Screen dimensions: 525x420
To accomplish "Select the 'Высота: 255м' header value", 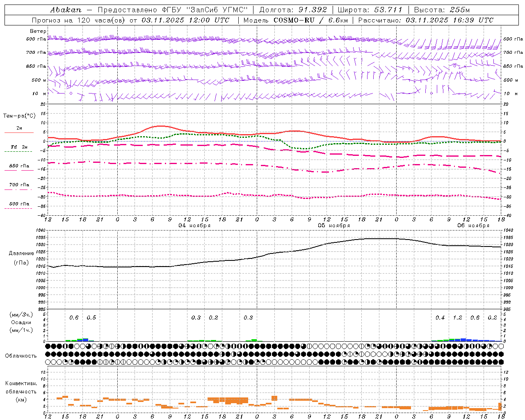I will [x=442, y=10].
